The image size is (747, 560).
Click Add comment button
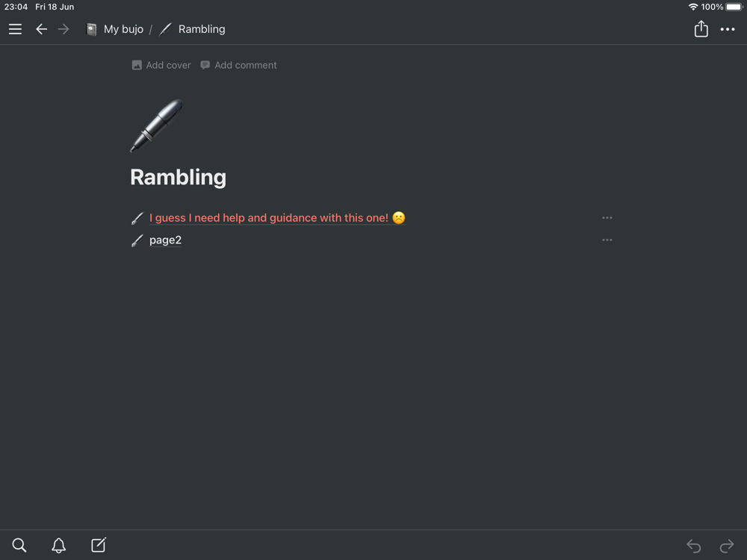(x=238, y=65)
